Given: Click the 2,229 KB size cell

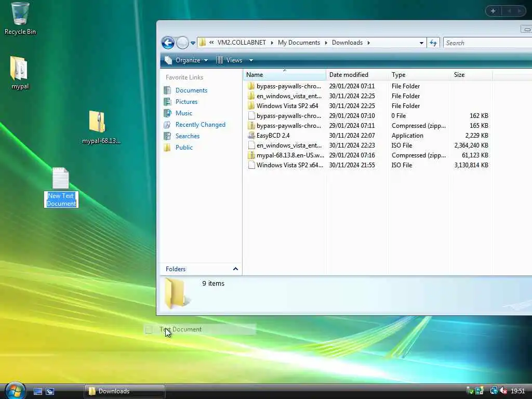Looking at the screenshot, I should (x=477, y=136).
